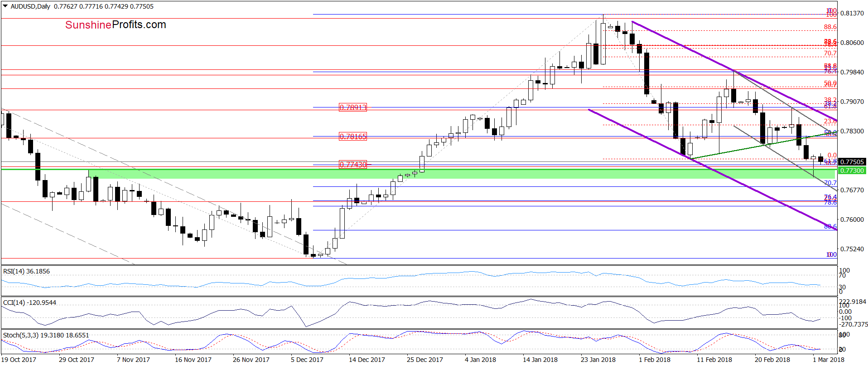
Task: Click the 0.79840 price axis value
Action: click(x=852, y=72)
